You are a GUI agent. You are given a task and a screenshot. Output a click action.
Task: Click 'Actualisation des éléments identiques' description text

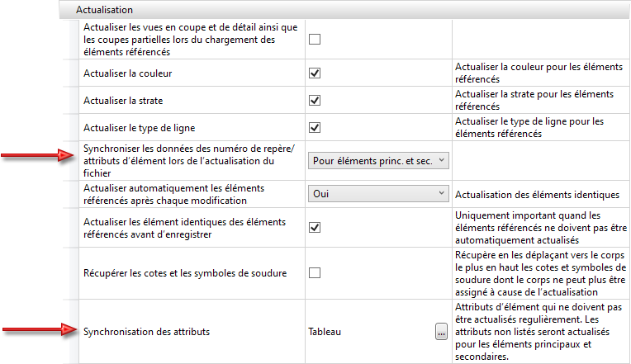tap(537, 195)
